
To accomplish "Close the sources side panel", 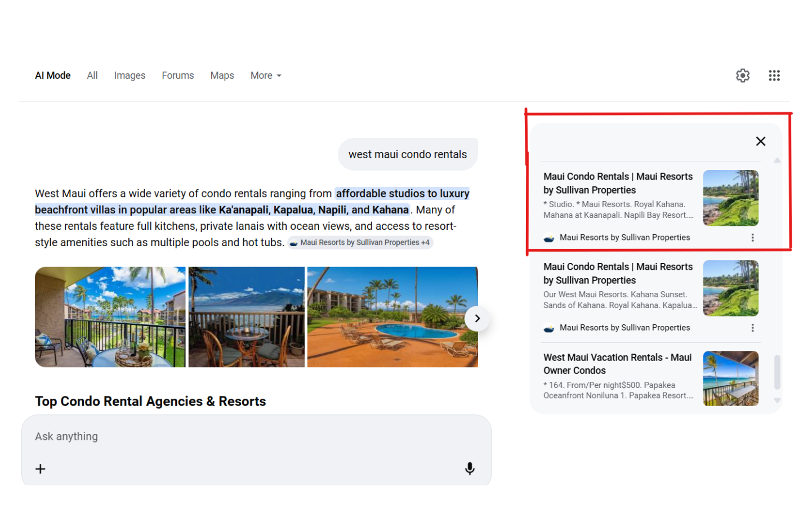I will pyautogui.click(x=761, y=141).
